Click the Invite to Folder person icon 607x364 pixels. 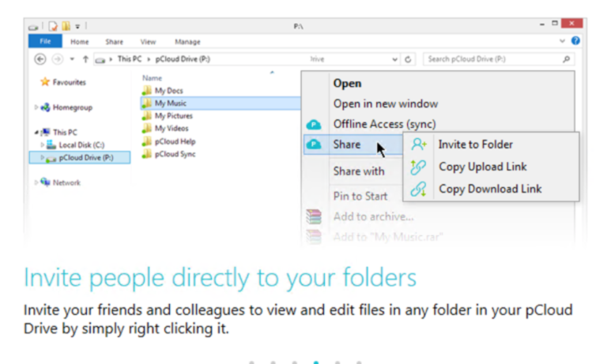pyautogui.click(x=418, y=144)
